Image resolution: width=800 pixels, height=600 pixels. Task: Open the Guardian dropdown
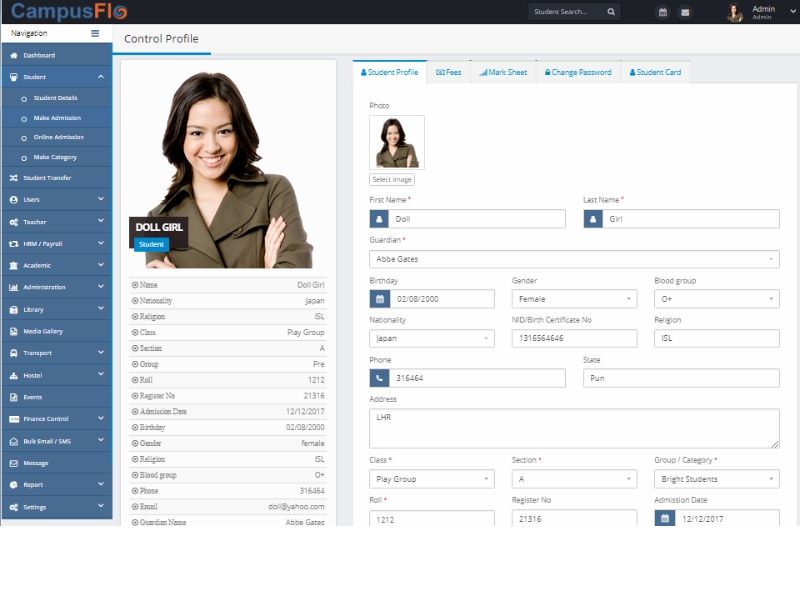tap(574, 259)
